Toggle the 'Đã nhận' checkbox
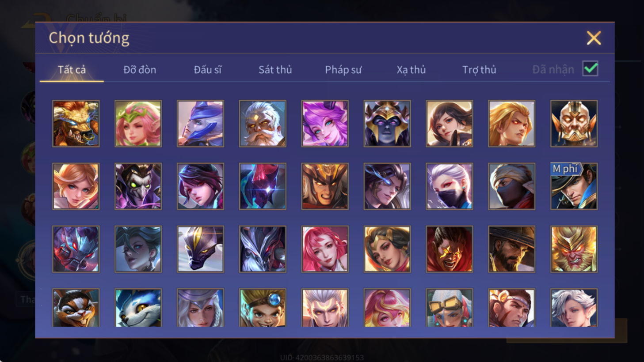Image resolution: width=644 pixels, height=362 pixels. pyautogui.click(x=591, y=69)
